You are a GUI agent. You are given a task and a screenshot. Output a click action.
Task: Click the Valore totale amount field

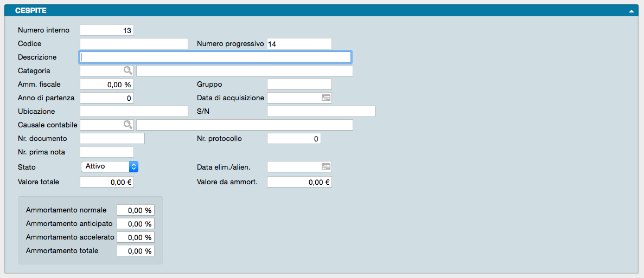coord(106,182)
